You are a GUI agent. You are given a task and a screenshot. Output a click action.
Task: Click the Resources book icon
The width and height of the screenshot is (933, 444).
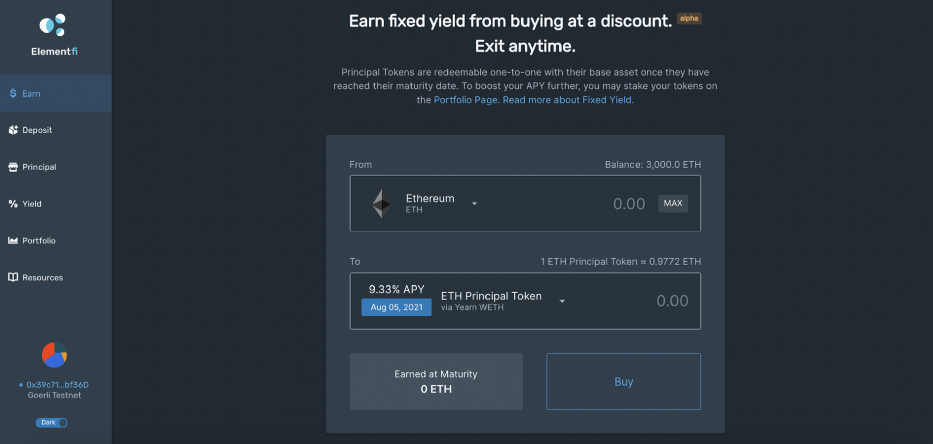[x=13, y=278]
